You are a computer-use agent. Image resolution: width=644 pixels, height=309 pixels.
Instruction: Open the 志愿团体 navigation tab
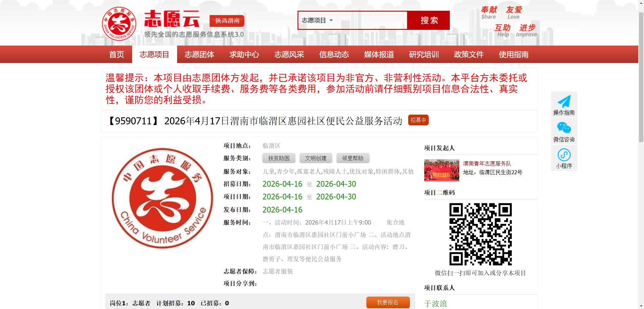pos(199,55)
